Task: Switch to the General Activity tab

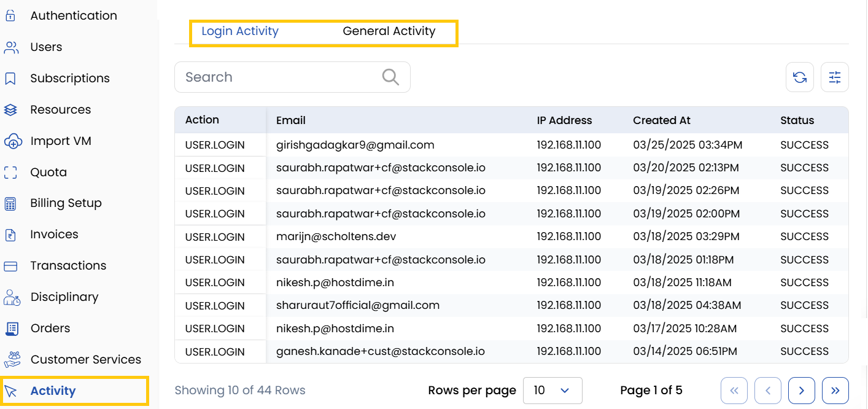Action: (x=389, y=31)
